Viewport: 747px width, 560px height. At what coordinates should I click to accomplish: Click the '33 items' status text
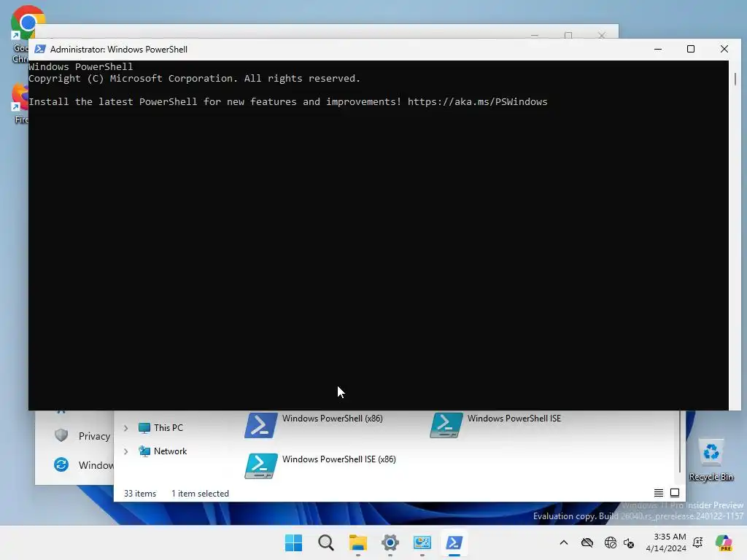(x=140, y=494)
